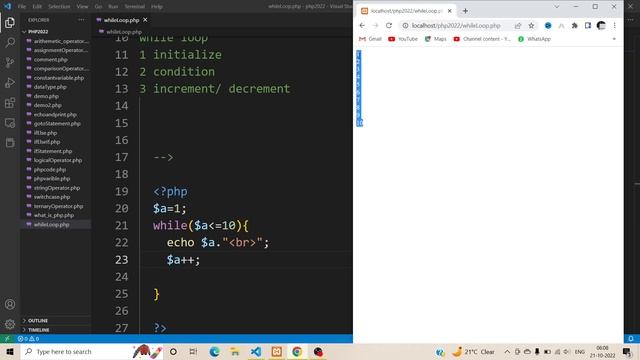Click the Chrome address bar URL

456,25
